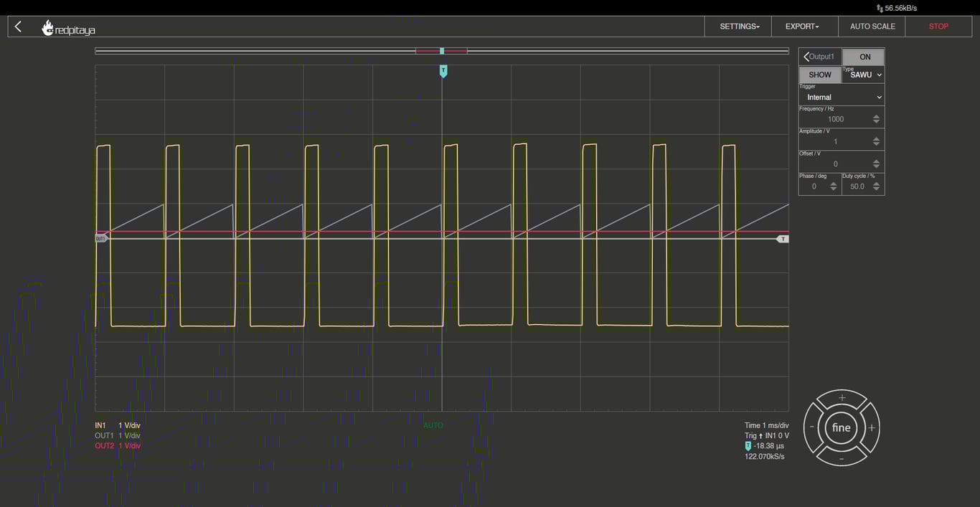Click the Amplitude value field
This screenshot has width=980, height=507.
835,141
